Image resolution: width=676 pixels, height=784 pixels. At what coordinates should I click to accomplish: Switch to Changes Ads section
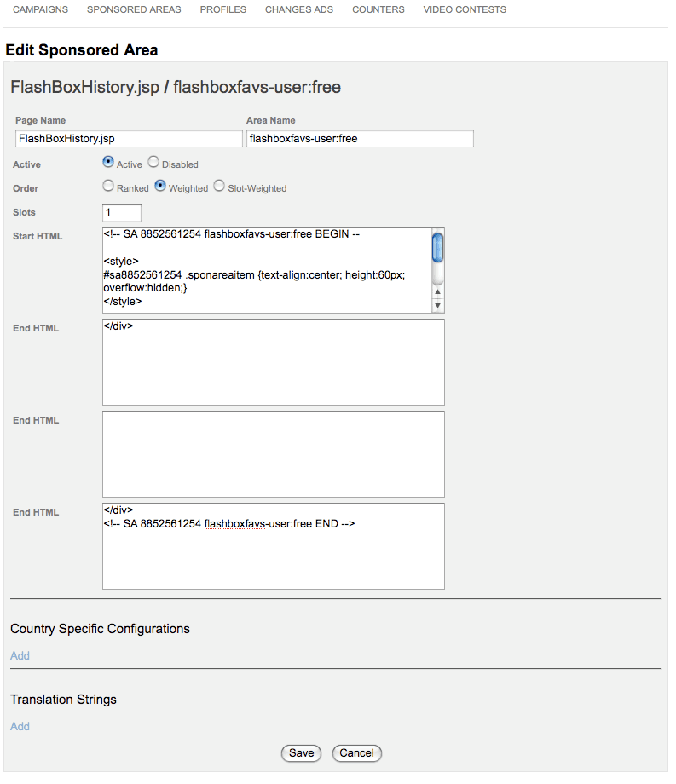coord(299,9)
